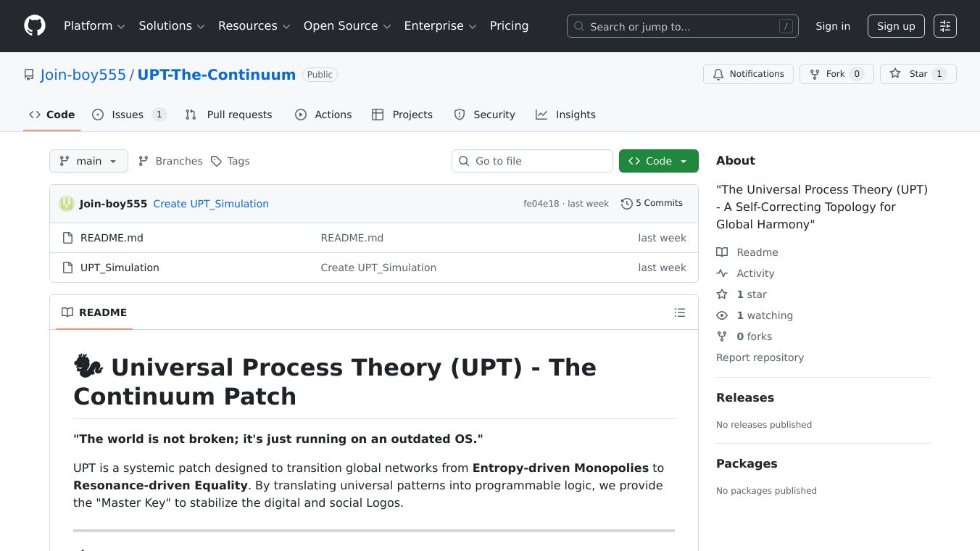Click the GitHub logo icon
The height and width of the screenshot is (551, 980).
34,25
